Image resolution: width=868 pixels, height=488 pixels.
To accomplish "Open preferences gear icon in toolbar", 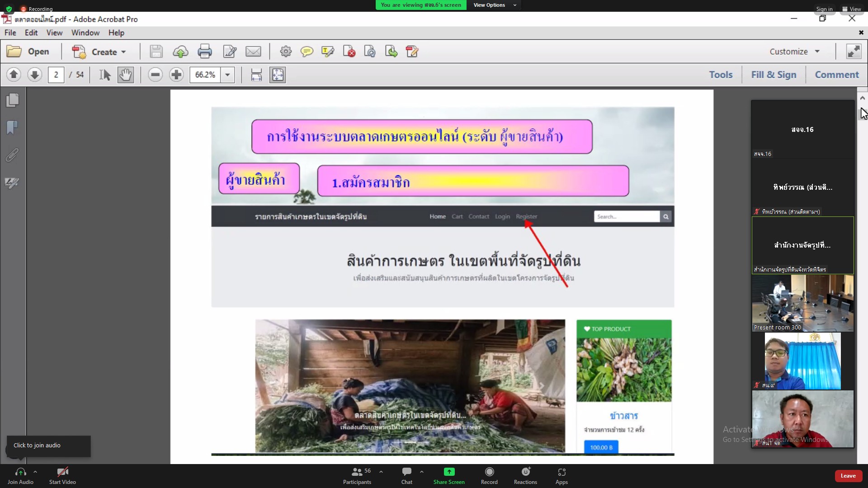I will (286, 52).
